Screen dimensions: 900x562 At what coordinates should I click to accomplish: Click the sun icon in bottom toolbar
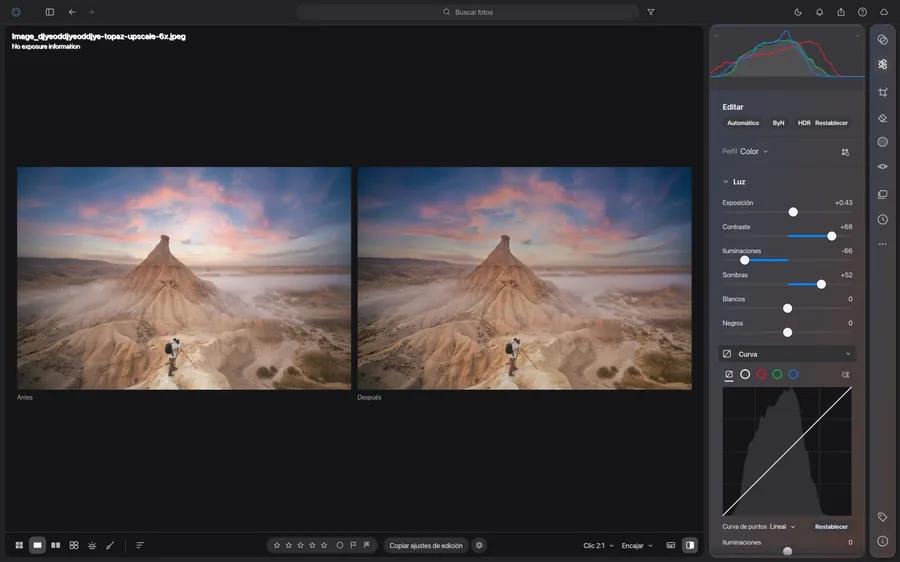point(92,545)
